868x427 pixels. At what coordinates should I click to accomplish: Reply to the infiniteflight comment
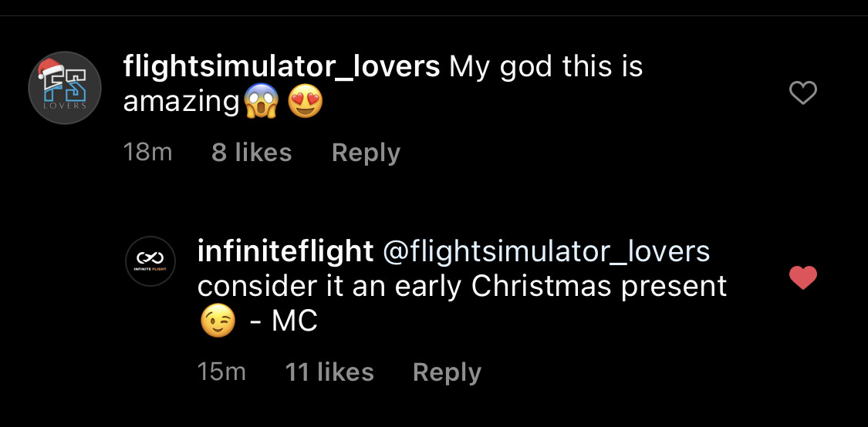pos(447,372)
